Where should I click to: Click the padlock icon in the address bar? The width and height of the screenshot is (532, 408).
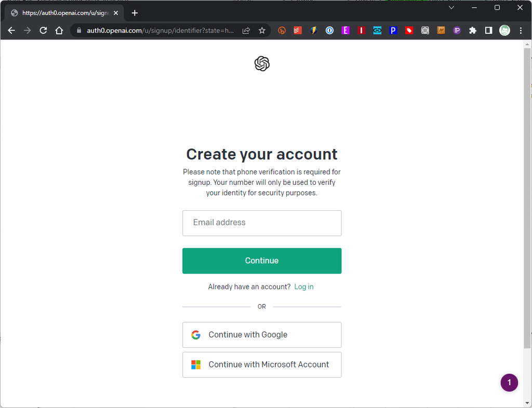[78, 30]
